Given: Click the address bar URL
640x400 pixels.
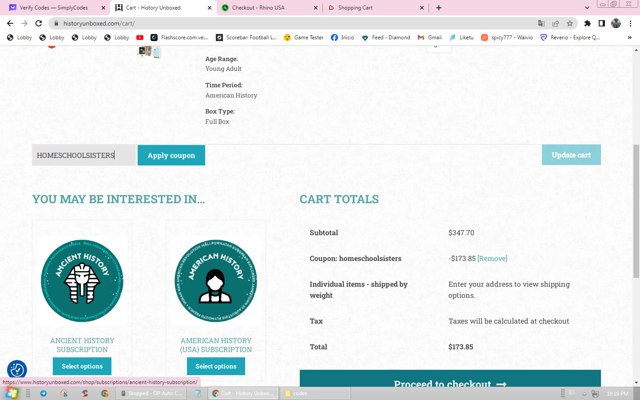Looking at the screenshot, I should click(x=99, y=23).
